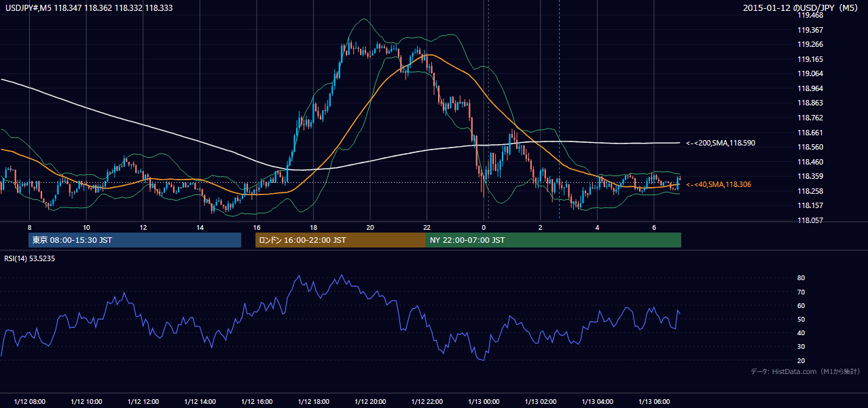Click the RSI scale value 50
The image size is (868, 408).
click(801, 319)
